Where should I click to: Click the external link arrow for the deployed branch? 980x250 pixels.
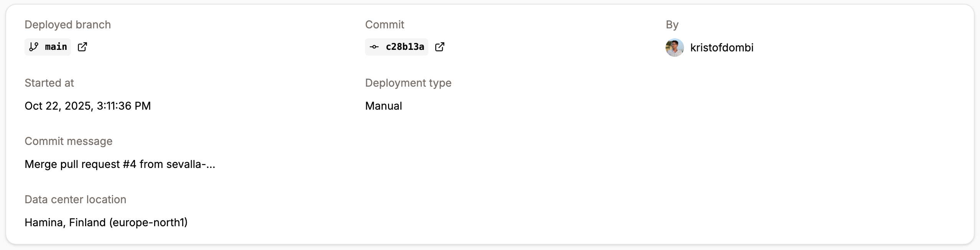pos(83,47)
